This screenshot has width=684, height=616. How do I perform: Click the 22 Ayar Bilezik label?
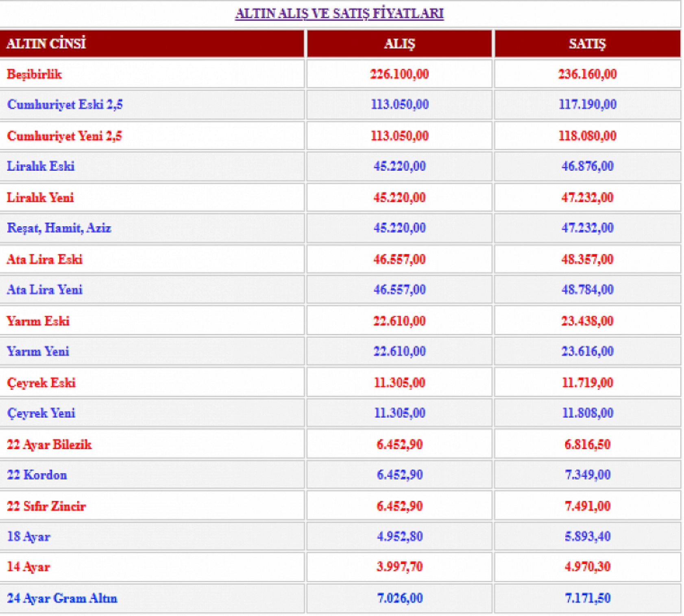coord(49,445)
